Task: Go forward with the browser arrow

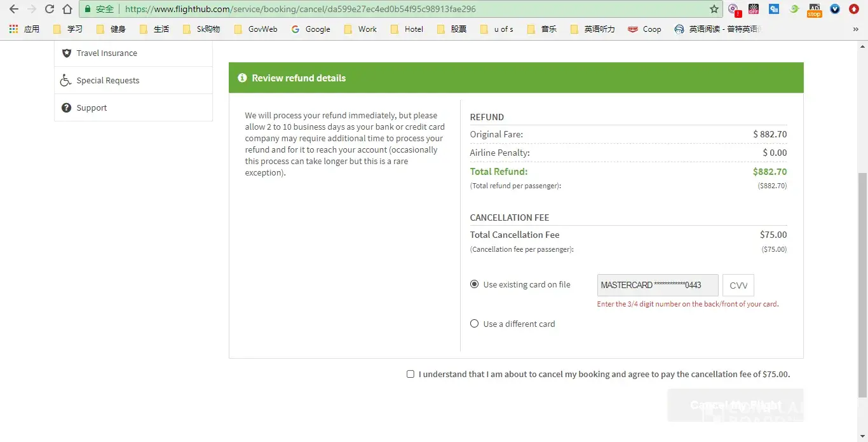Action: (x=32, y=9)
